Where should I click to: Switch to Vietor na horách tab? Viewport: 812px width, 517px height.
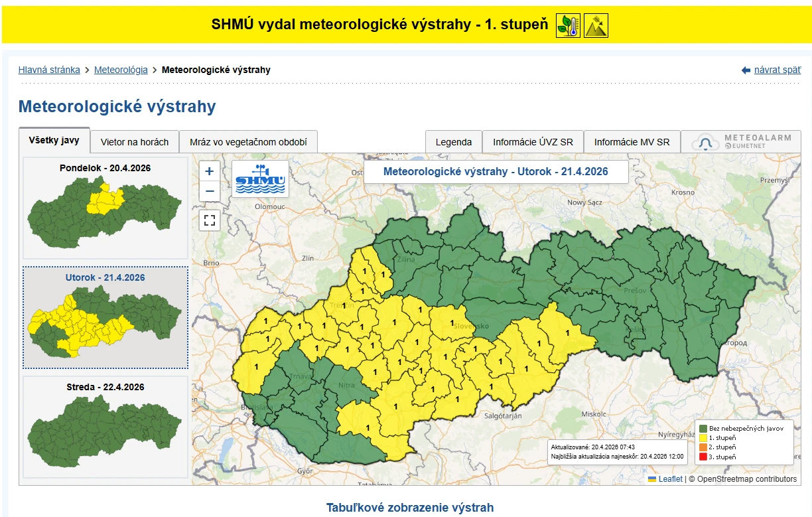coord(135,142)
